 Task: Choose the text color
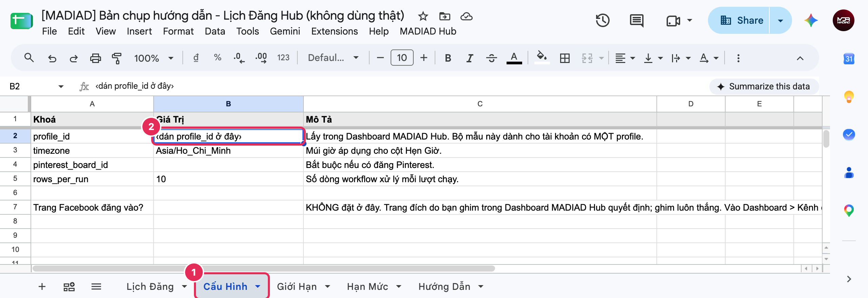click(514, 58)
